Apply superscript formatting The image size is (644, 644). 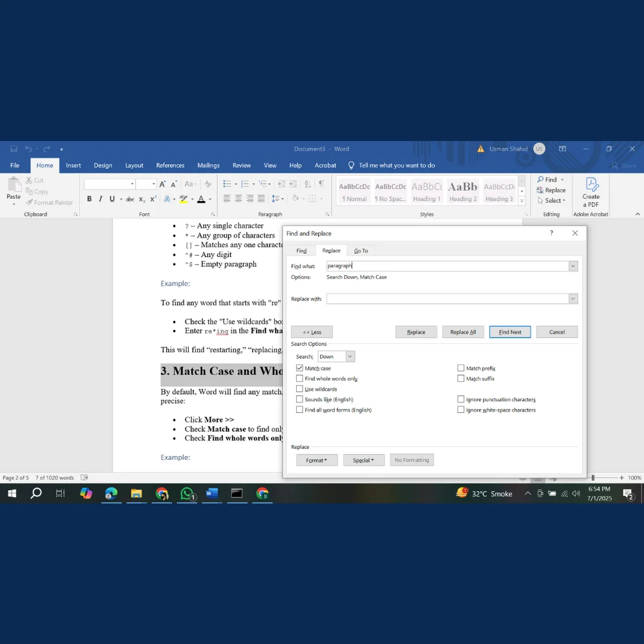pos(153,199)
